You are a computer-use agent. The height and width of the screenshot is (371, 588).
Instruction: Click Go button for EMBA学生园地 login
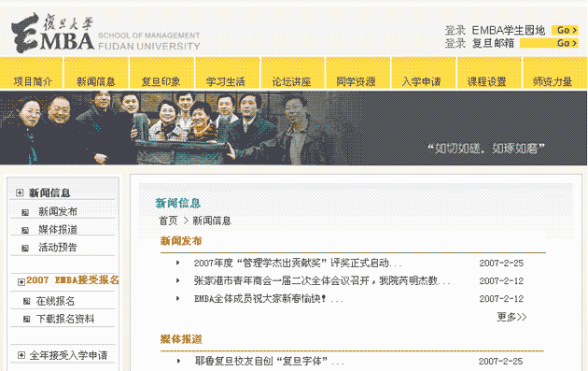tap(565, 30)
